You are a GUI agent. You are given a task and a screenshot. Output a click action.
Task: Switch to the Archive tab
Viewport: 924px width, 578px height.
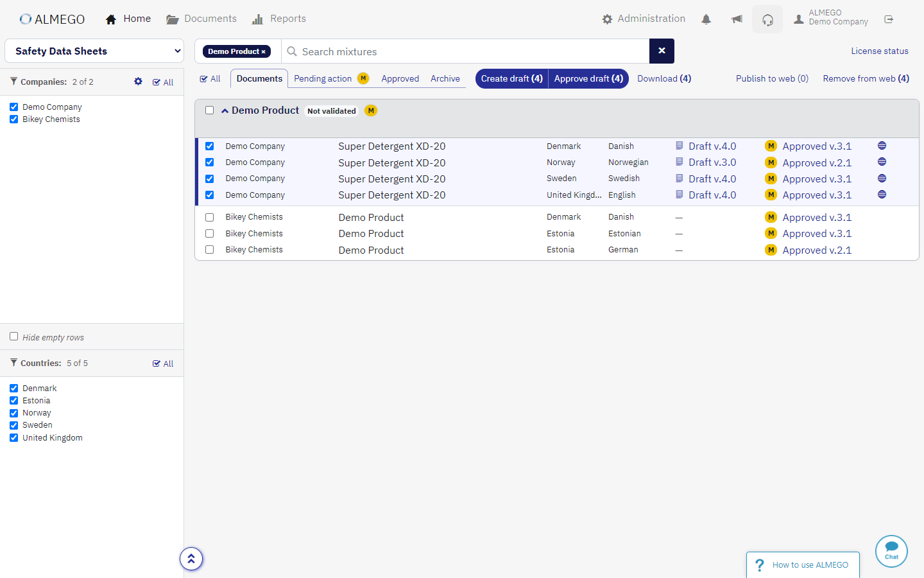445,78
